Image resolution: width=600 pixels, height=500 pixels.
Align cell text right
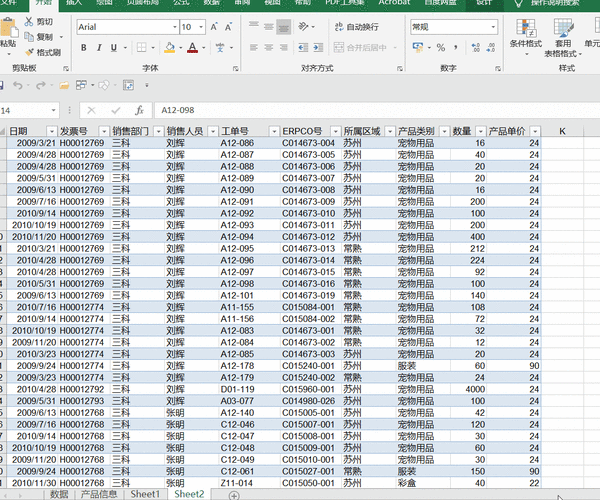(x=284, y=47)
